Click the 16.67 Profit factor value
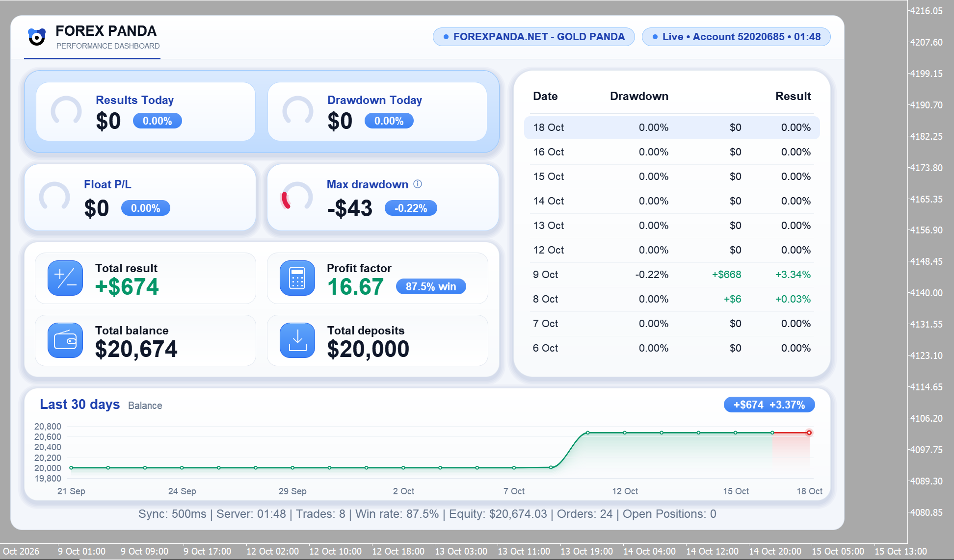The image size is (954, 560). coord(355,287)
